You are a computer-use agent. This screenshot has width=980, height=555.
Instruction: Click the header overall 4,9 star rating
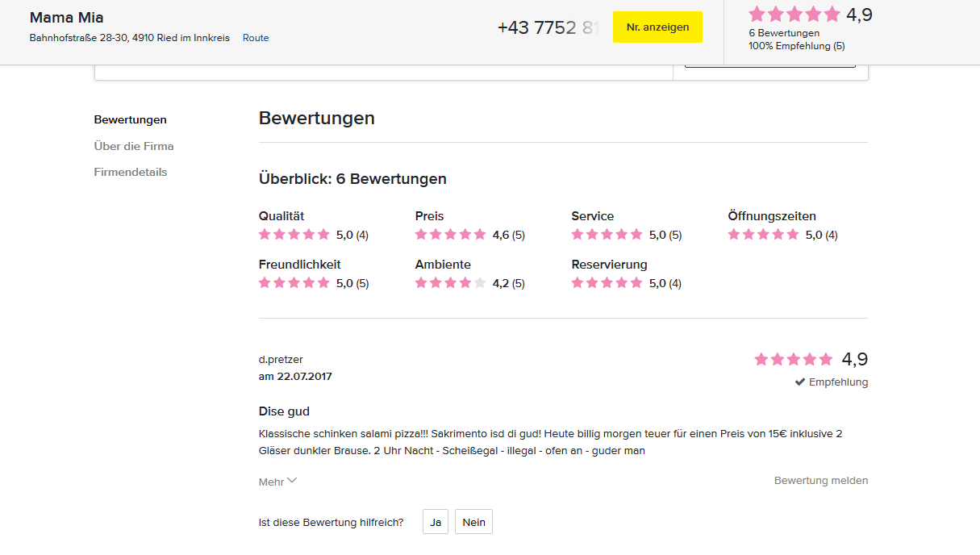click(794, 15)
